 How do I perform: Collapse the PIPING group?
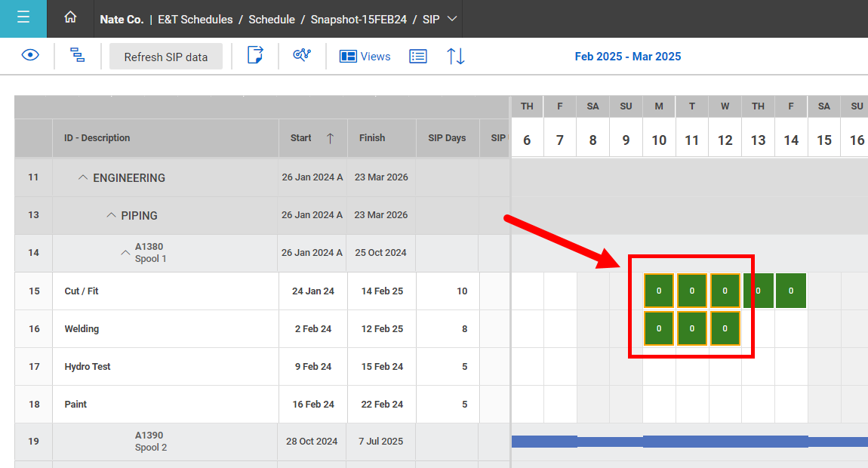point(111,215)
